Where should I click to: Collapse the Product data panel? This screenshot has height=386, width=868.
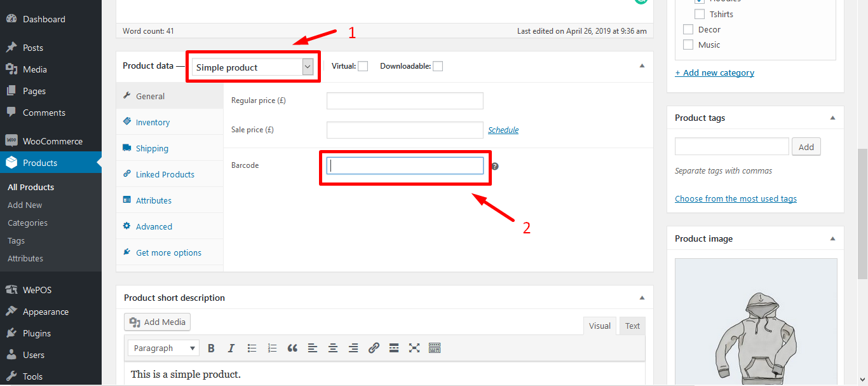642,66
